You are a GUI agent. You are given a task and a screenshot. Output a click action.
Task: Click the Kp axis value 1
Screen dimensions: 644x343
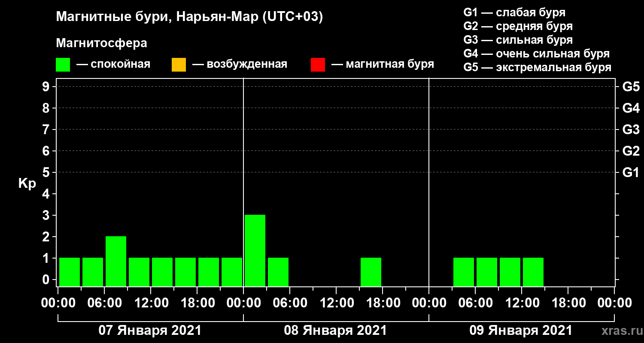click(47, 258)
